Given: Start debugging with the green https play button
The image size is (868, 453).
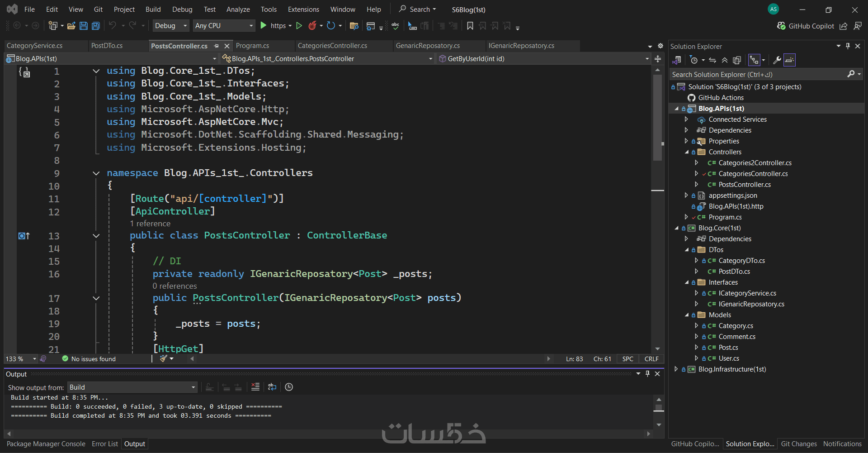Looking at the screenshot, I should tap(274, 26).
